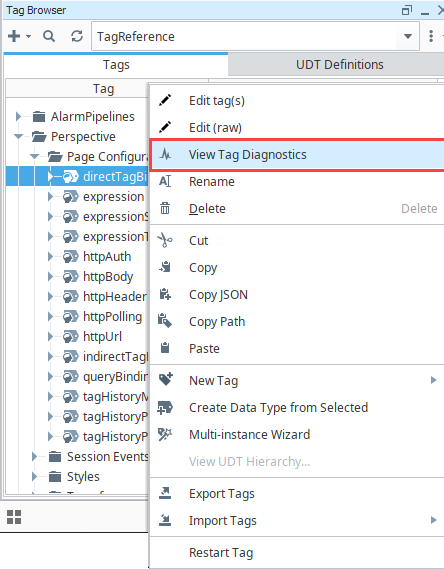Open the three-dot options menu icon
Screen dimensions: 444x569
(x=431, y=36)
